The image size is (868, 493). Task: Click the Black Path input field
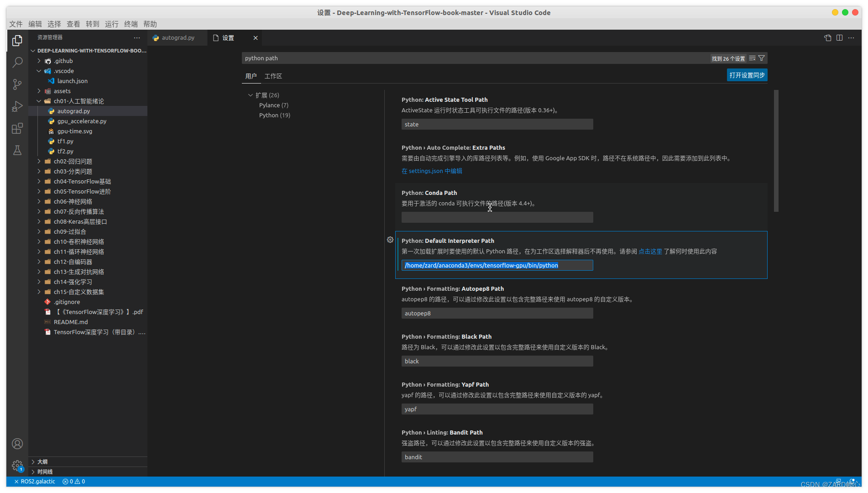(x=497, y=361)
